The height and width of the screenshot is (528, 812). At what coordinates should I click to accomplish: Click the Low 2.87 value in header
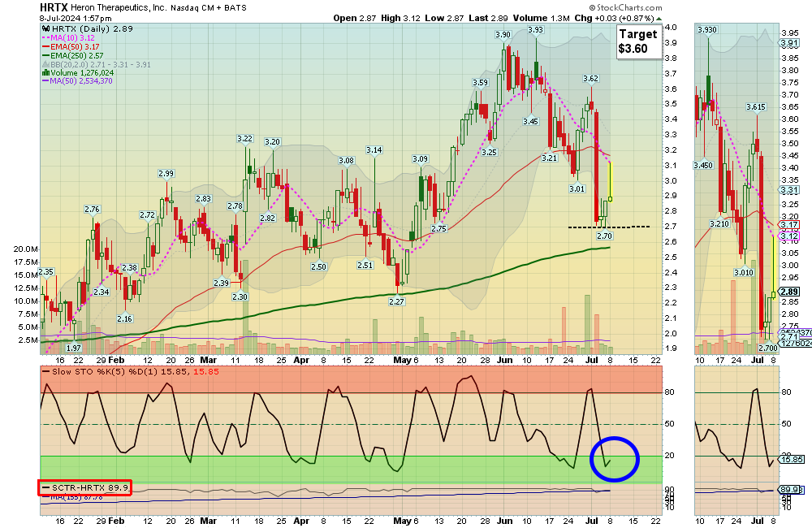(x=444, y=18)
